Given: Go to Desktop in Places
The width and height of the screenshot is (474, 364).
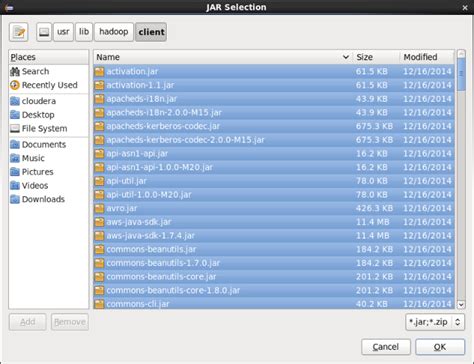Looking at the screenshot, I should tap(32, 115).
